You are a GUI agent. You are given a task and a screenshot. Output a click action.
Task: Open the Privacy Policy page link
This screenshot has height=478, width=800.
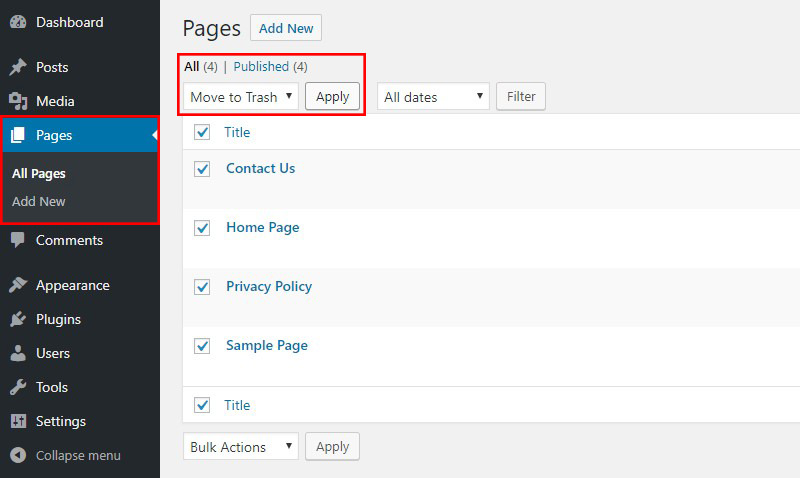(x=269, y=287)
